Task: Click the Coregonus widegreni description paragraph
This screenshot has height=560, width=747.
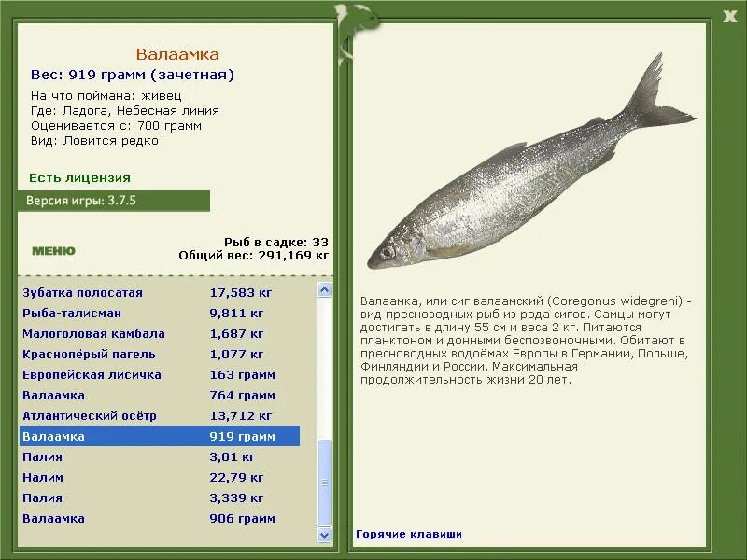Action: 526,341
